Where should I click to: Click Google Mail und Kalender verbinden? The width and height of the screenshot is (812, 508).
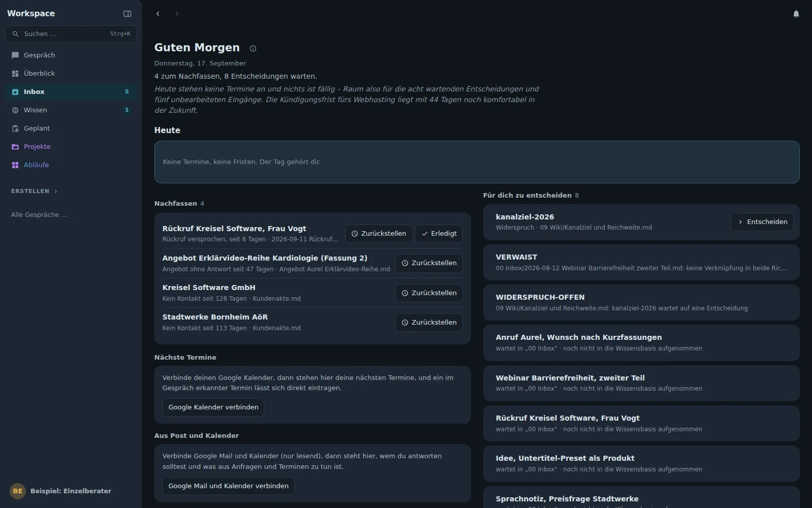coord(228,486)
